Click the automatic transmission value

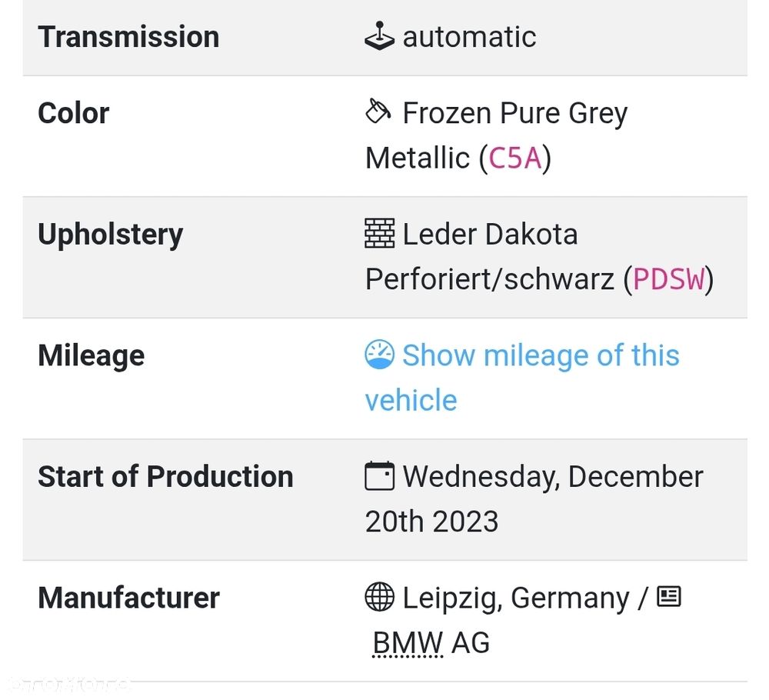coord(469,37)
